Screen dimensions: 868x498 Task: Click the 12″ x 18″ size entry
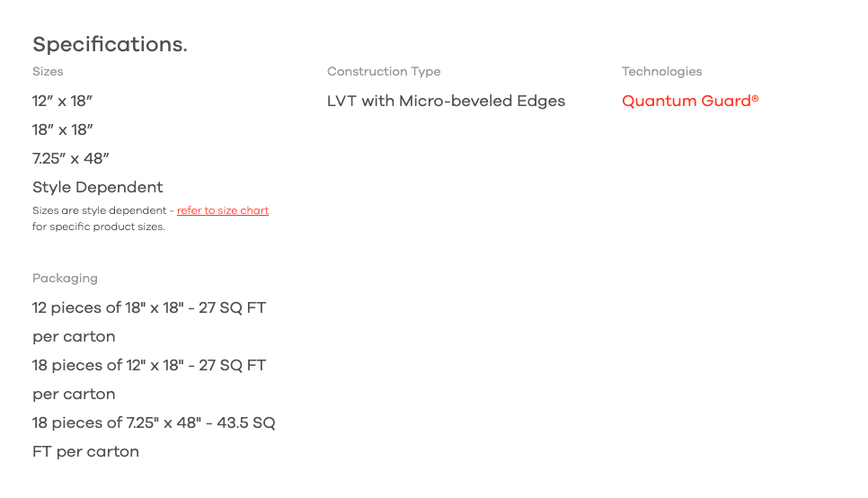pyautogui.click(x=63, y=101)
